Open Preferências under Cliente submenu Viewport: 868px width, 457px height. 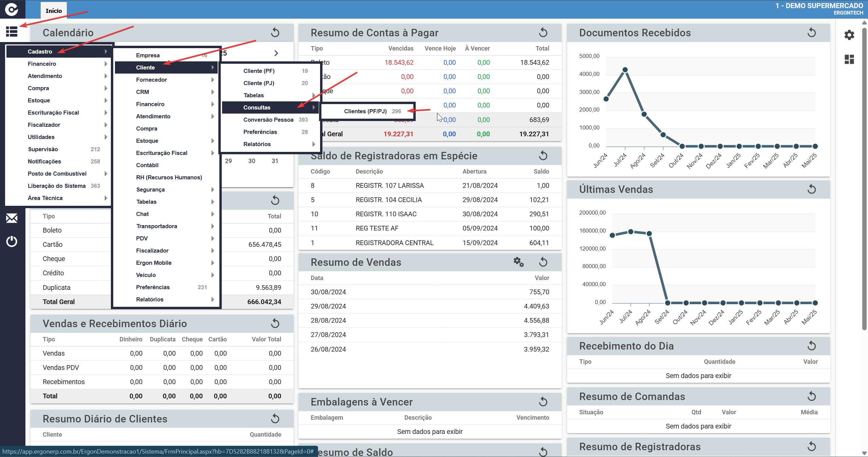click(x=271, y=132)
